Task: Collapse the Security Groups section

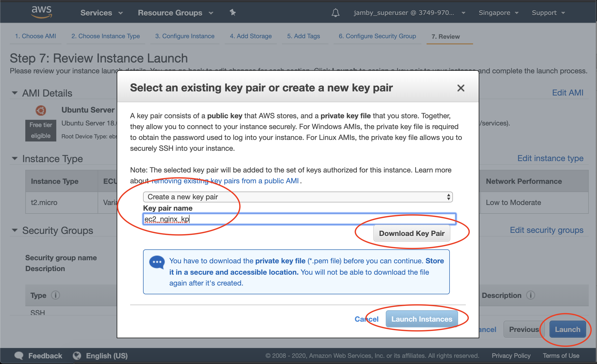Action: pos(15,230)
